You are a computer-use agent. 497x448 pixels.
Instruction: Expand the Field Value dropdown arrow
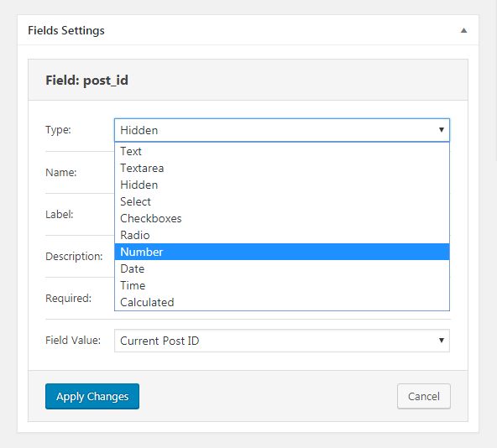(442, 341)
